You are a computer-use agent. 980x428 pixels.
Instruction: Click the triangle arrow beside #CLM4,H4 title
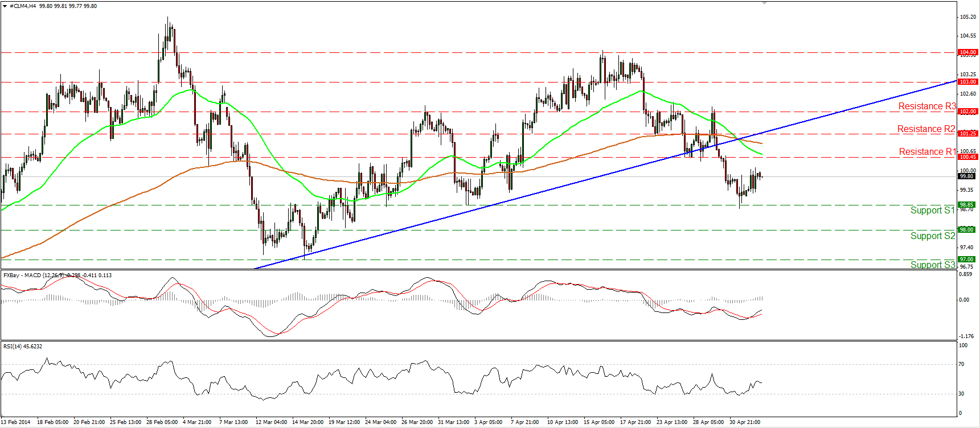tap(5, 6)
